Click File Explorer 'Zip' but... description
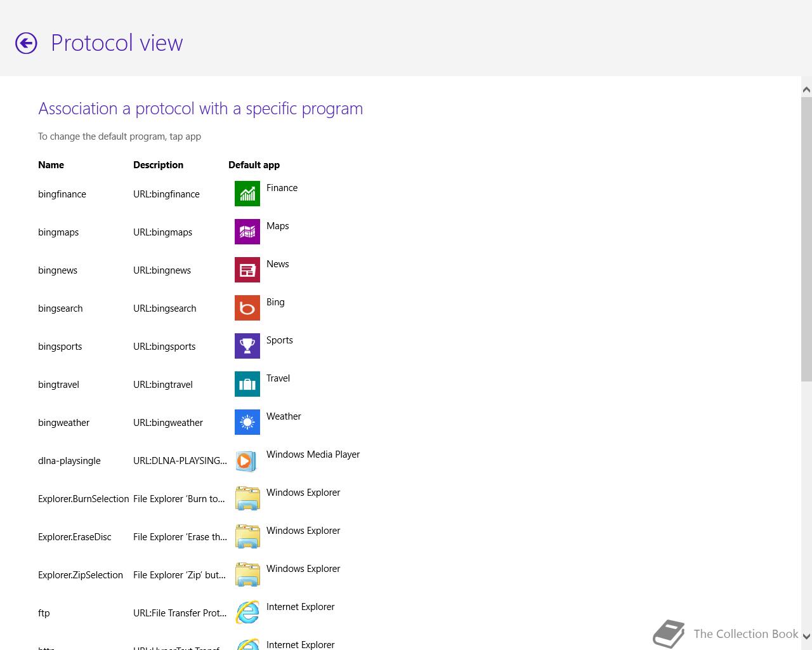812x650 pixels. (179, 575)
